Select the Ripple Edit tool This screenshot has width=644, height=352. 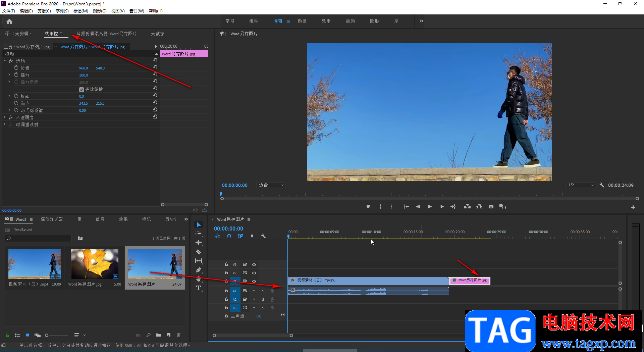pos(199,243)
